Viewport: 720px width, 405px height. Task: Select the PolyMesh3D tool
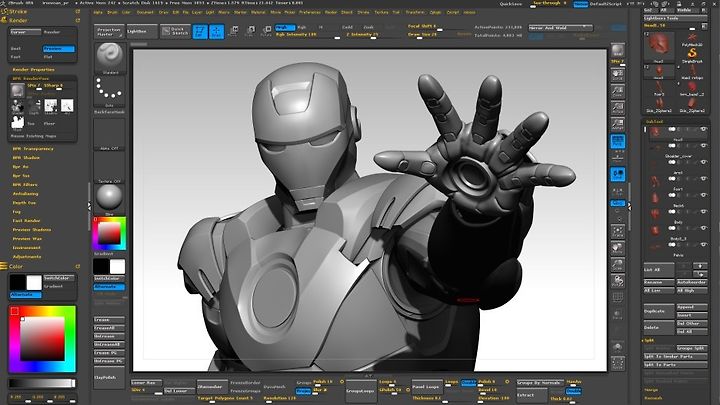pos(692,39)
